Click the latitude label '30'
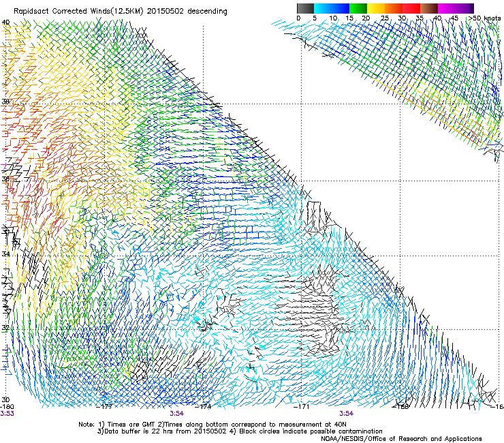The height and width of the screenshot is (443, 504). [5, 400]
